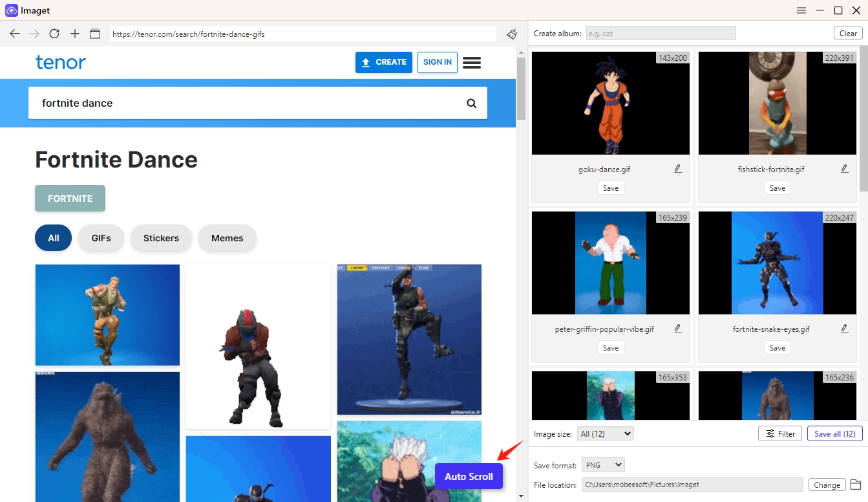Rename fishstick-fortnite.gif with pencil icon
This screenshot has width=868, height=502.
(x=845, y=169)
